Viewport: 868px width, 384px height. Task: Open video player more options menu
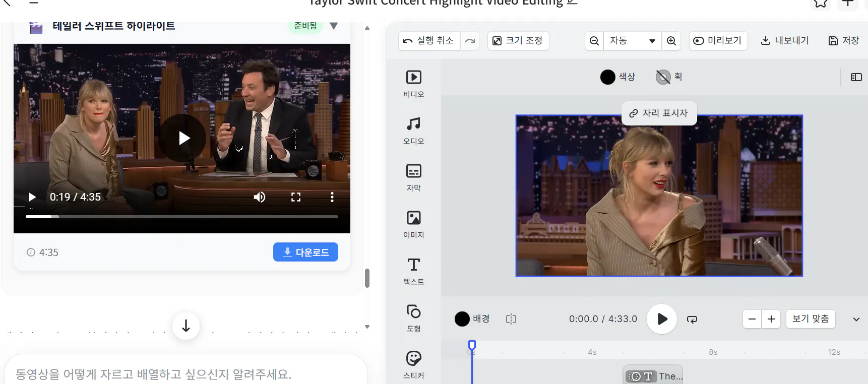click(332, 197)
